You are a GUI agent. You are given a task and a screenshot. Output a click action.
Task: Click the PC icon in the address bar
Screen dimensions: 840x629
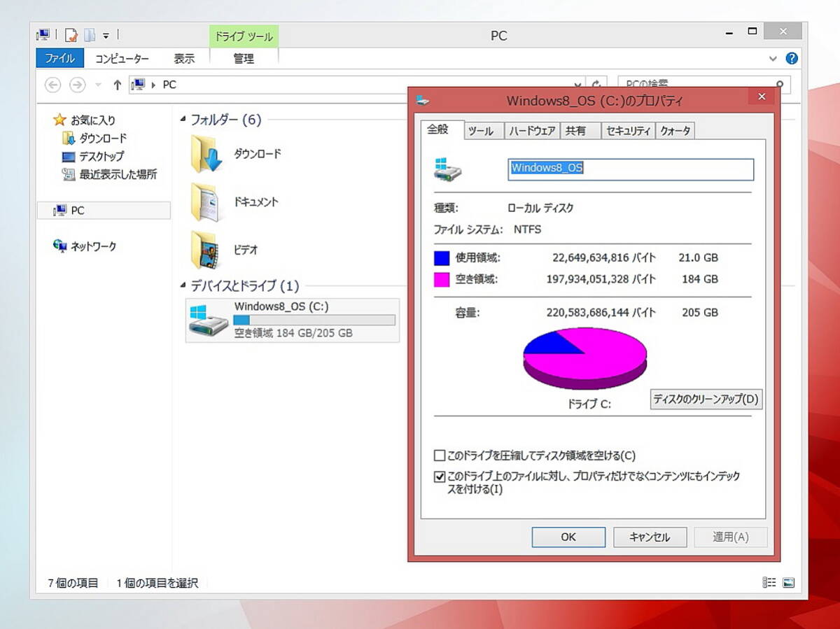point(139,85)
